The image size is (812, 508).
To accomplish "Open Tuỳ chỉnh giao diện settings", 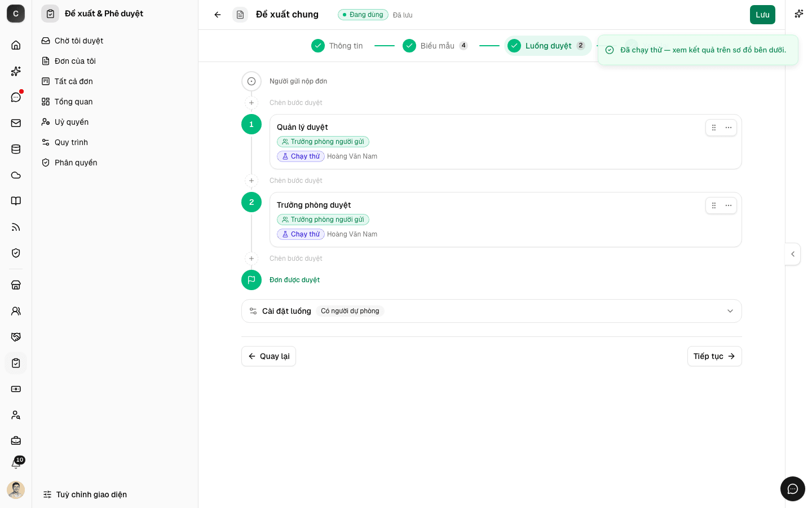I will point(85,494).
